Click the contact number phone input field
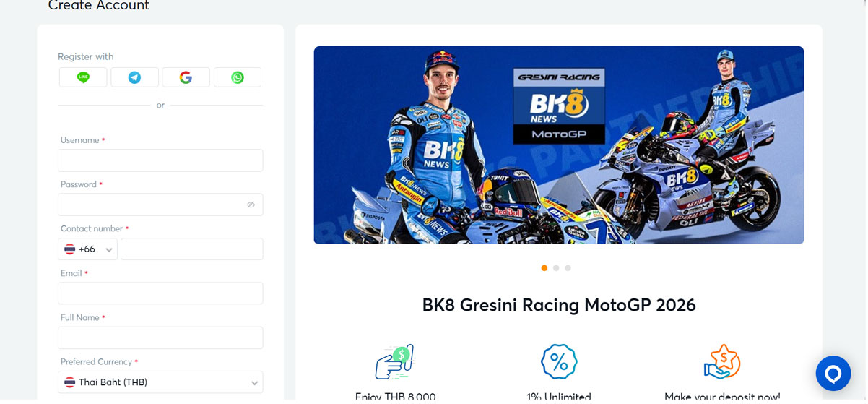The image size is (868, 404). pyautogui.click(x=192, y=249)
